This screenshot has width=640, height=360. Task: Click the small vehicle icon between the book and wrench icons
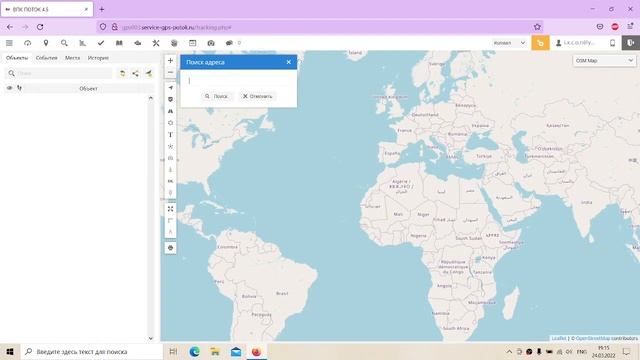point(138,43)
